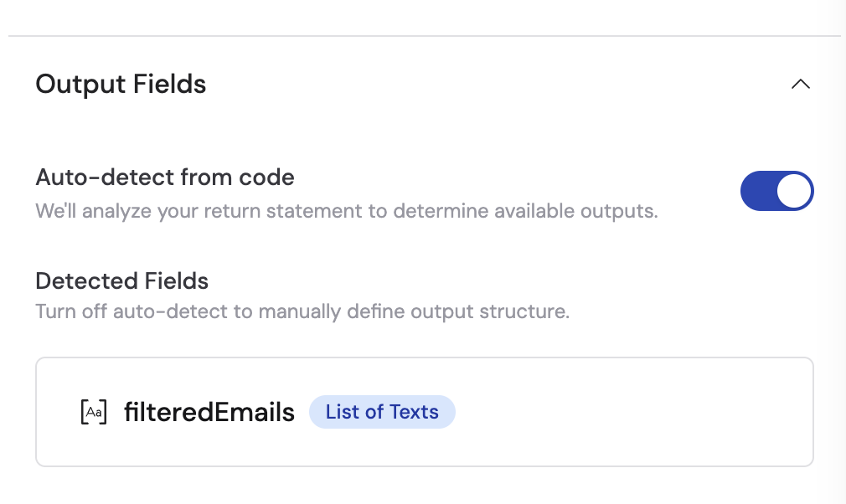Use the upward arrow to fold Output Fields

click(800, 84)
